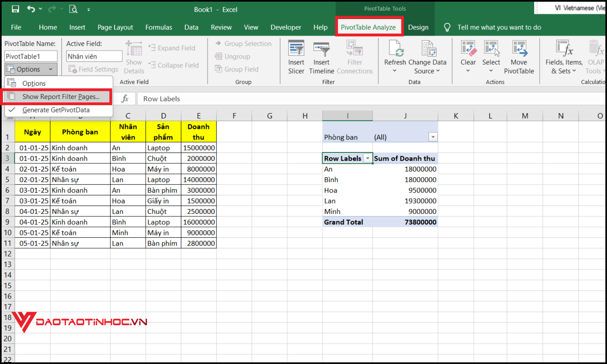Image resolution: width=607 pixels, height=364 pixels.
Task: Switch to the Design tab
Action: click(418, 27)
